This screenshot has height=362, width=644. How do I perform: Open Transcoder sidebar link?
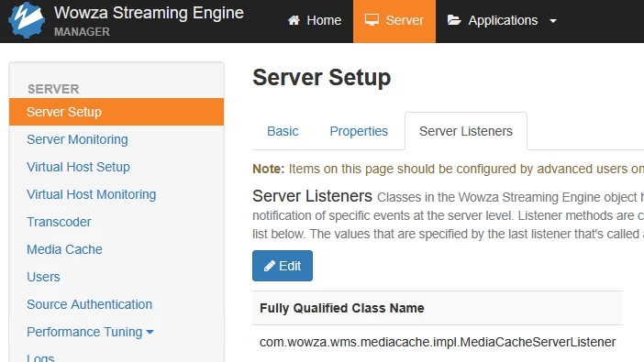pos(59,222)
